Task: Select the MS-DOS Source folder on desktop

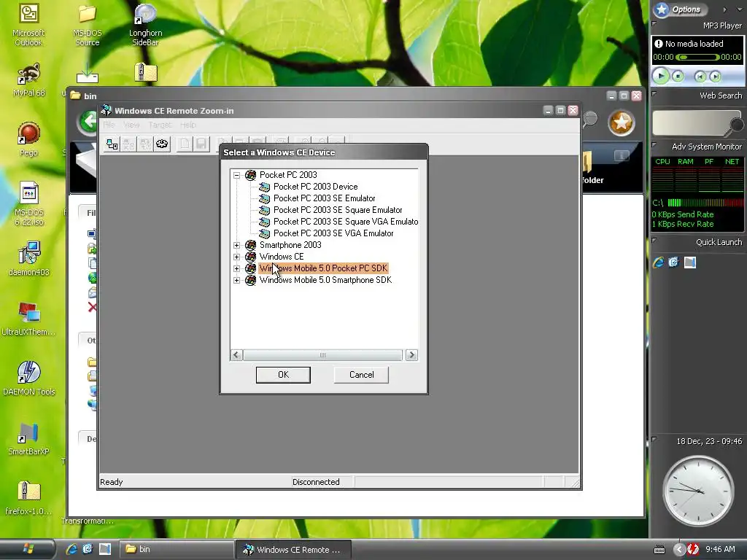Action: tap(88, 25)
